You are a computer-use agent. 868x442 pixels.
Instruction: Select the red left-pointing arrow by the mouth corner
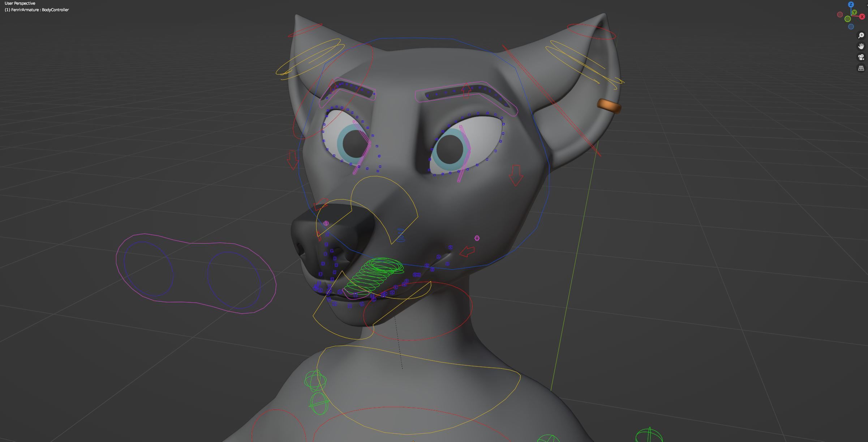point(467,251)
